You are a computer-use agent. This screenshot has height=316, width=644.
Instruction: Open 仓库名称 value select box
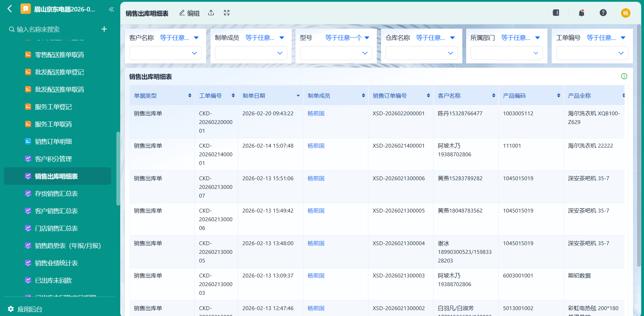(x=421, y=53)
